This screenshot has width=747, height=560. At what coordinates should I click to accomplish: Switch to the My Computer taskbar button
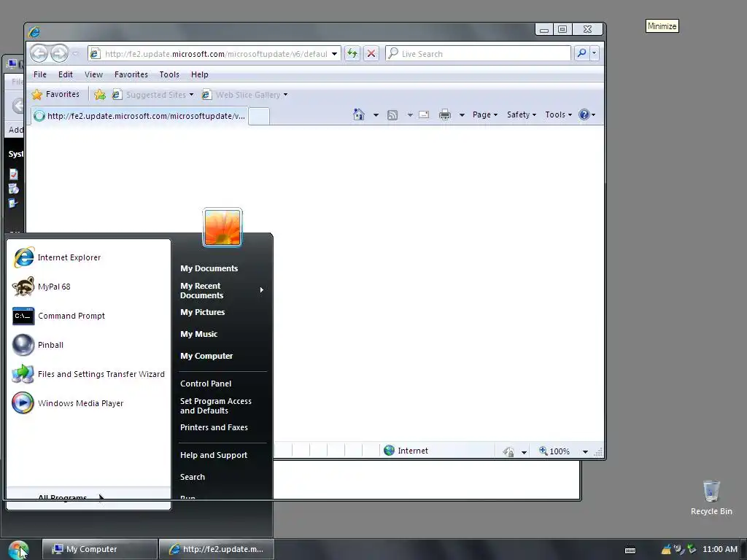point(99,550)
